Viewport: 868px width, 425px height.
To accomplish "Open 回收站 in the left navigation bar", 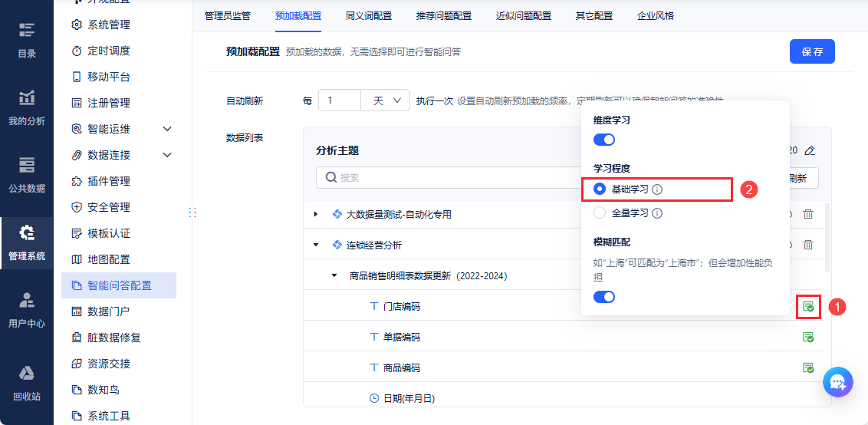I will [27, 383].
